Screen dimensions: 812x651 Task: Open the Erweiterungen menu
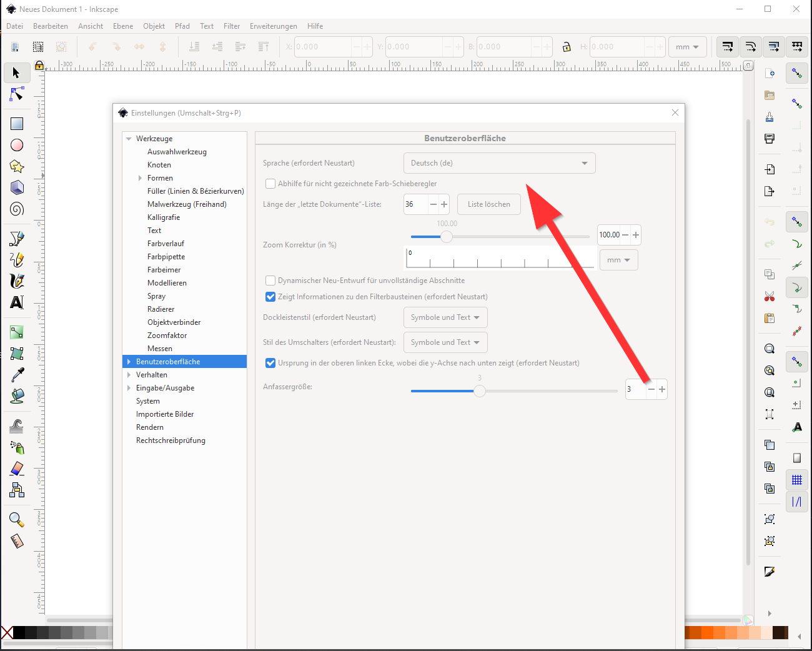[x=274, y=26]
